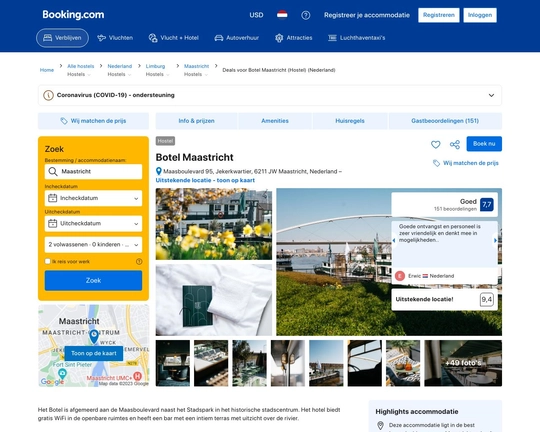Click the 7,7 review score badge

(487, 205)
